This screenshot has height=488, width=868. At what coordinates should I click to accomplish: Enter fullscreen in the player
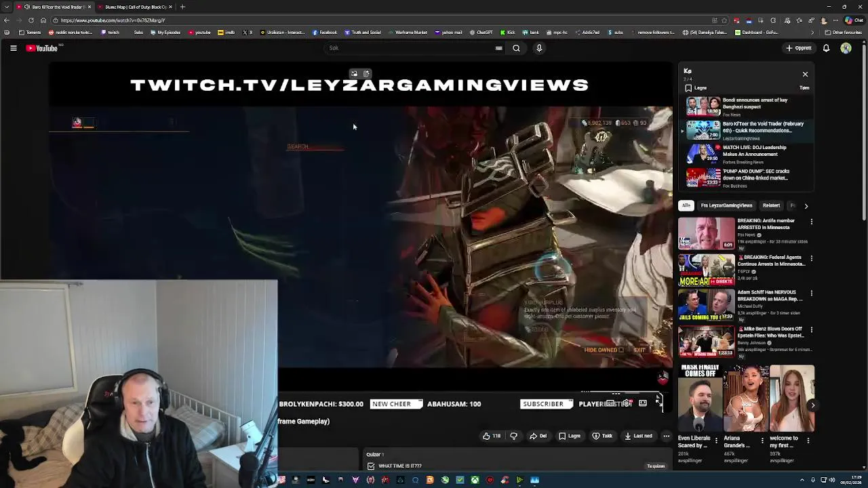659,403
